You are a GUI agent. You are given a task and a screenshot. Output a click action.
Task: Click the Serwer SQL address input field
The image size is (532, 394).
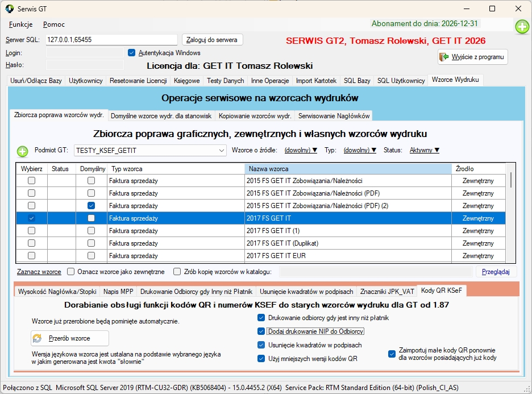tap(111, 40)
